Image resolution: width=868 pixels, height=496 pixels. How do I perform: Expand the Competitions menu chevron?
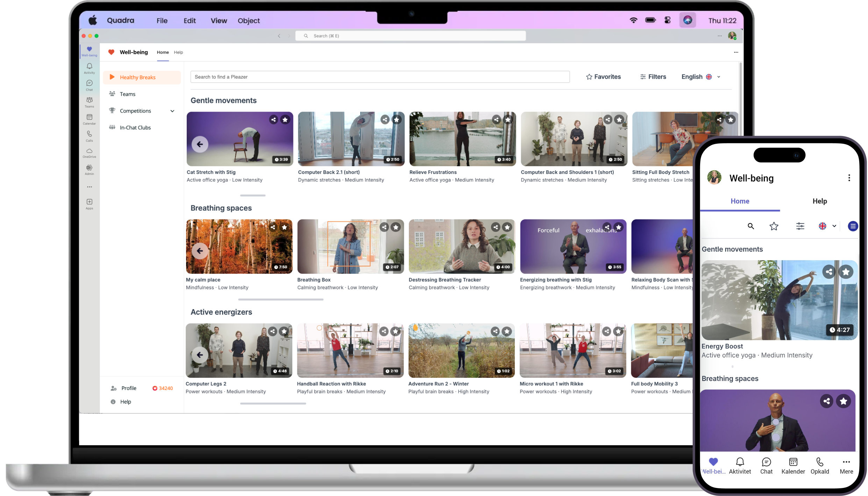click(x=172, y=111)
